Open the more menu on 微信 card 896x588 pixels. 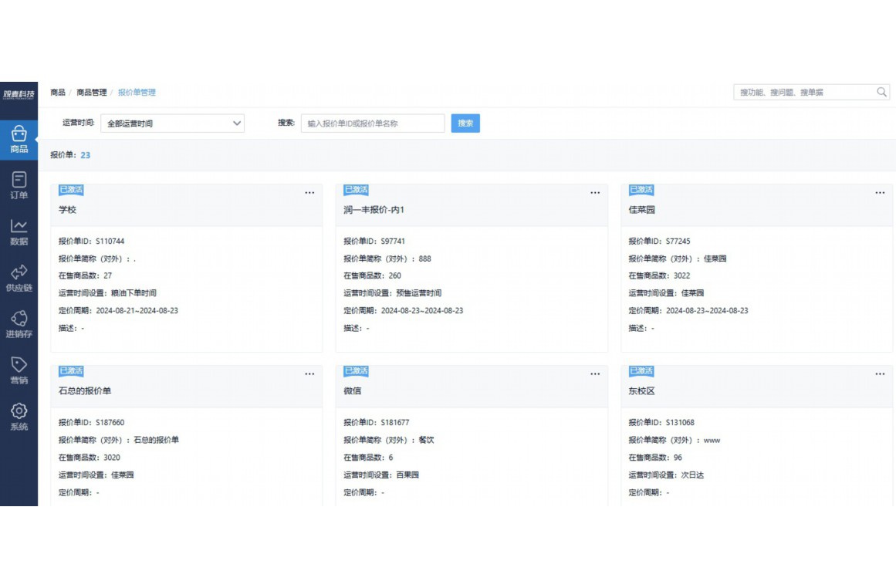tap(595, 374)
